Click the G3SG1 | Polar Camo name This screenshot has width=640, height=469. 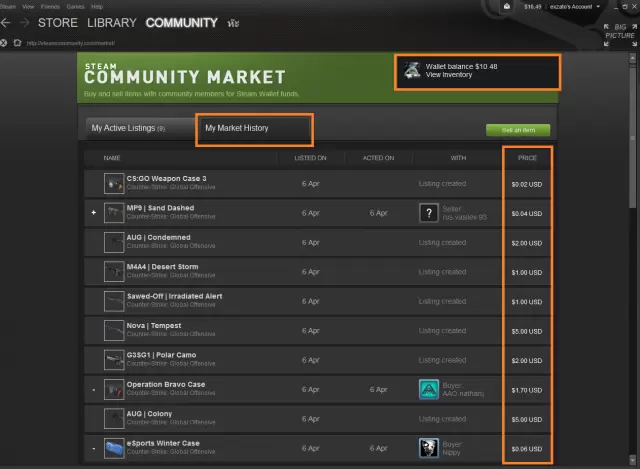coord(161,355)
